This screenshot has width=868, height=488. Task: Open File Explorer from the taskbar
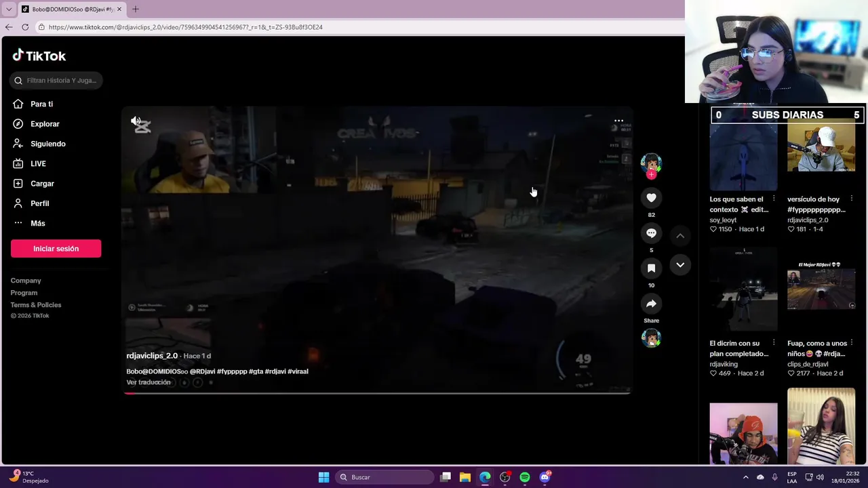coord(465,477)
